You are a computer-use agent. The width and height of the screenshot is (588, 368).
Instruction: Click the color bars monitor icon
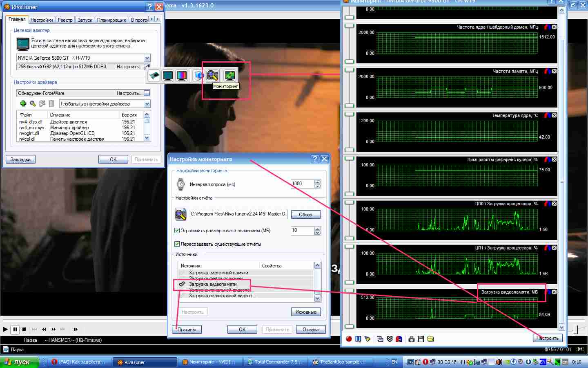[x=182, y=75]
